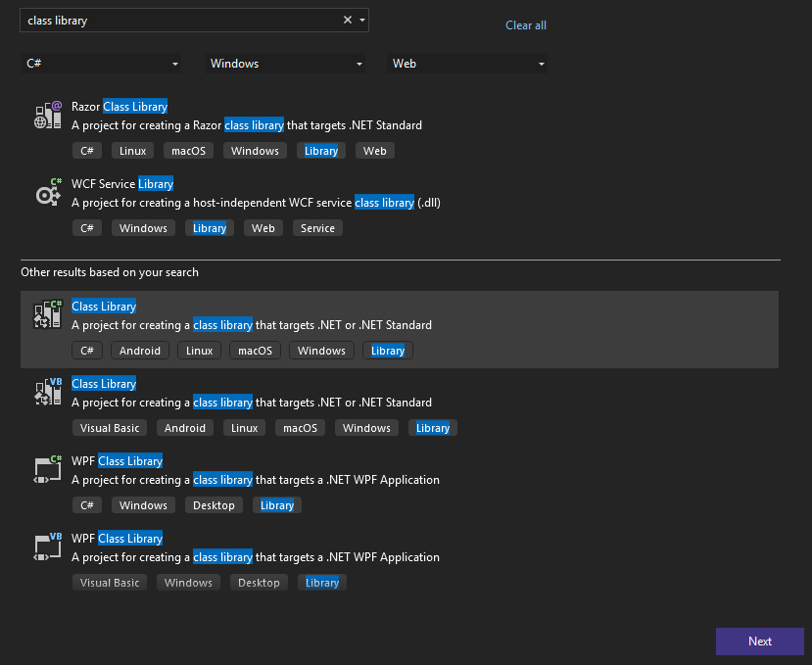
Task: Click the macOS tag under Razor Class Library
Action: tap(188, 151)
